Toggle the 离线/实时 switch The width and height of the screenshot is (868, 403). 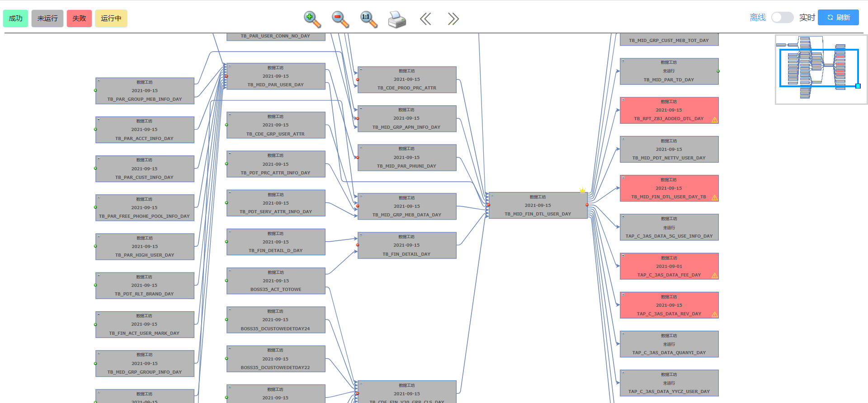pos(782,18)
